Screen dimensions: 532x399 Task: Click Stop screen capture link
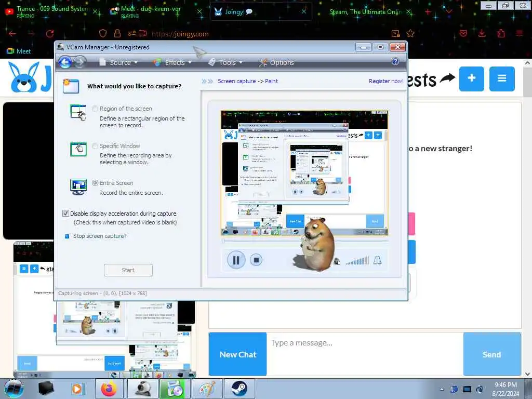[100, 236]
